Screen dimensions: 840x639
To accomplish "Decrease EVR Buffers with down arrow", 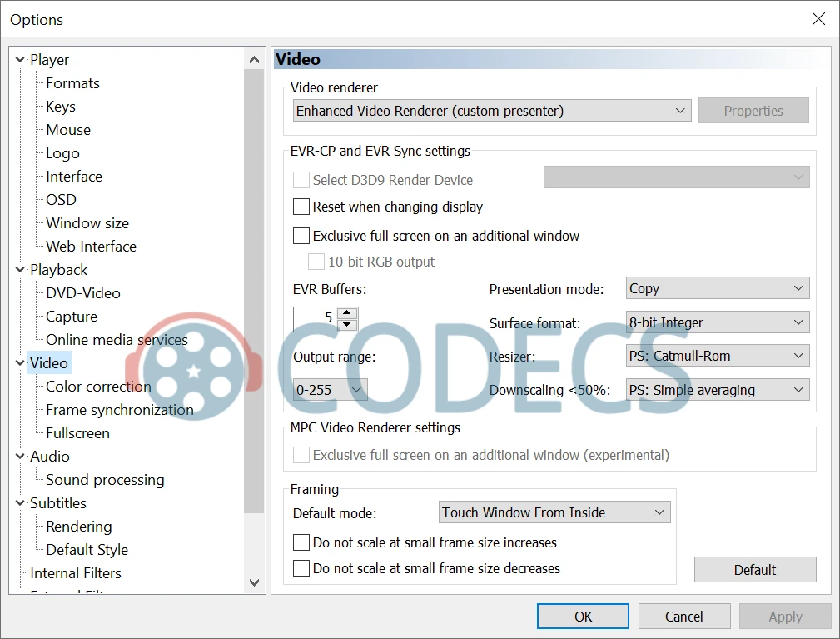I will [x=349, y=324].
